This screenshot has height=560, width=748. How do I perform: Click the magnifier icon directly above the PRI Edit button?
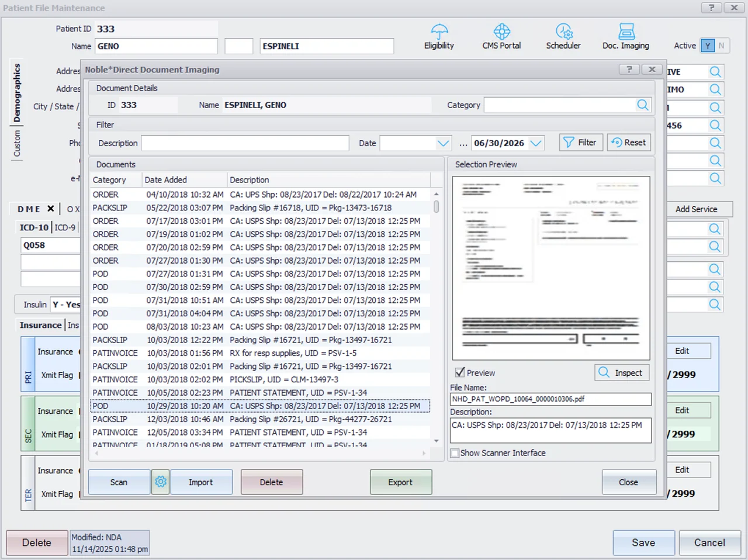[x=715, y=305]
